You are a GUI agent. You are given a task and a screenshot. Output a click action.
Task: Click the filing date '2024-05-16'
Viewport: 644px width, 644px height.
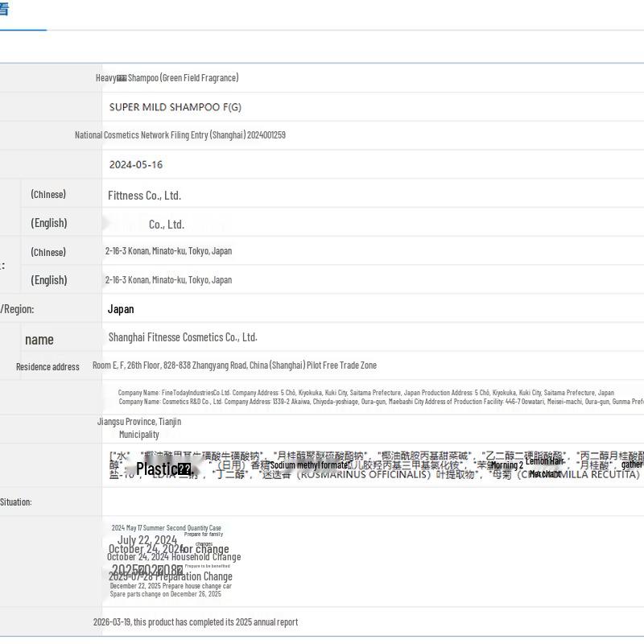pyautogui.click(x=136, y=165)
